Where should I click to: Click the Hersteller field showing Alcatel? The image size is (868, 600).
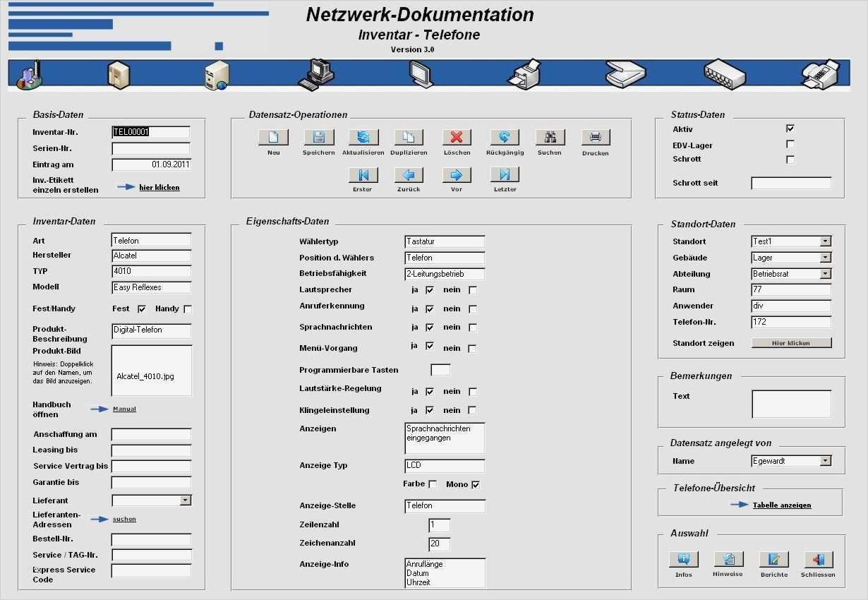click(x=151, y=256)
